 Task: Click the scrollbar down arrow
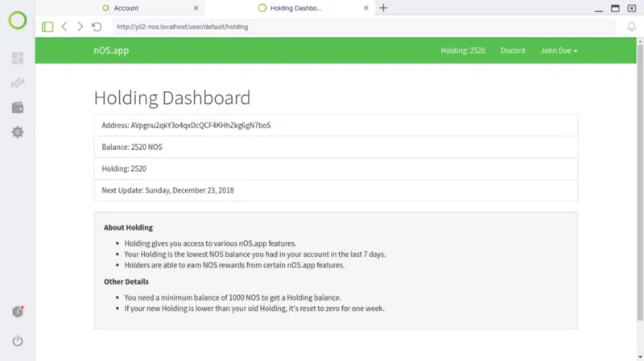tap(640, 357)
